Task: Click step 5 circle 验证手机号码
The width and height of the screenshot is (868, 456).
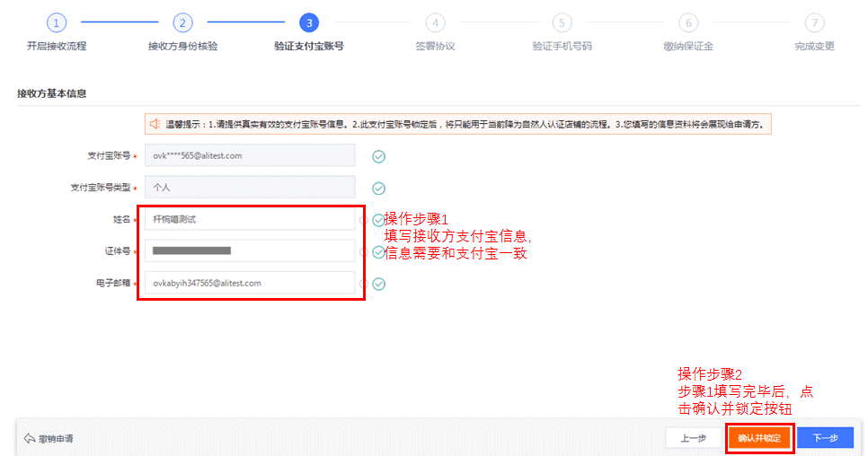Action: (562, 23)
